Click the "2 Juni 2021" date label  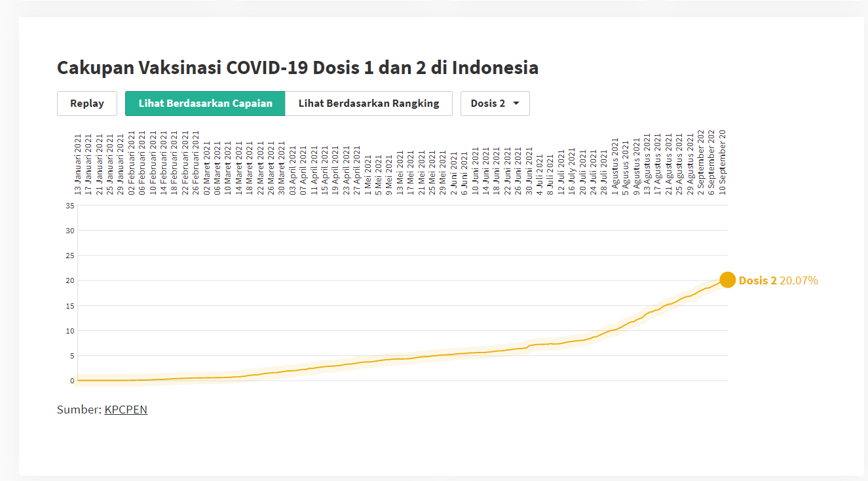click(453, 174)
